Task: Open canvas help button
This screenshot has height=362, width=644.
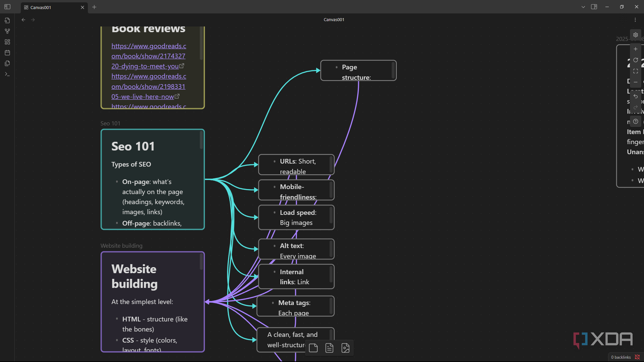Action: coord(636,122)
